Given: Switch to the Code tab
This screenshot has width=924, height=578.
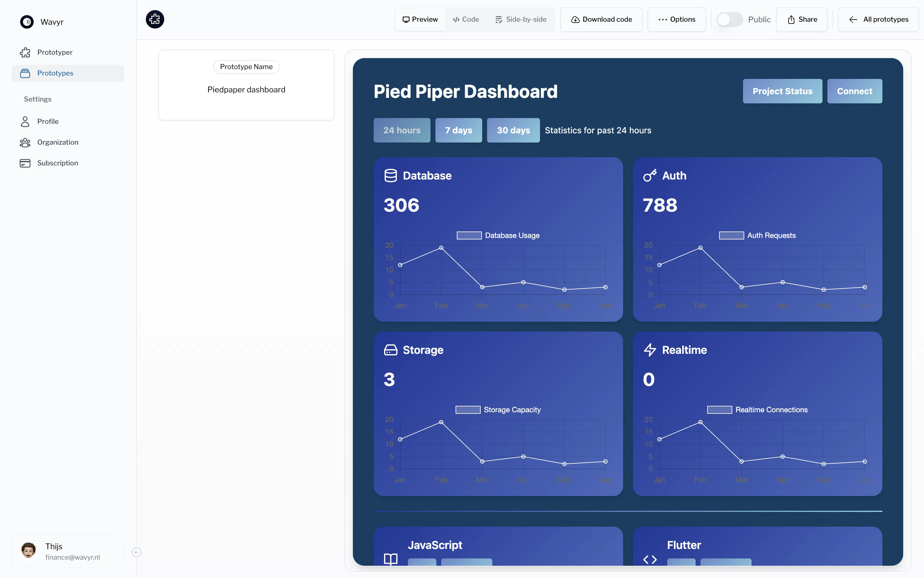Looking at the screenshot, I should tap(466, 20).
